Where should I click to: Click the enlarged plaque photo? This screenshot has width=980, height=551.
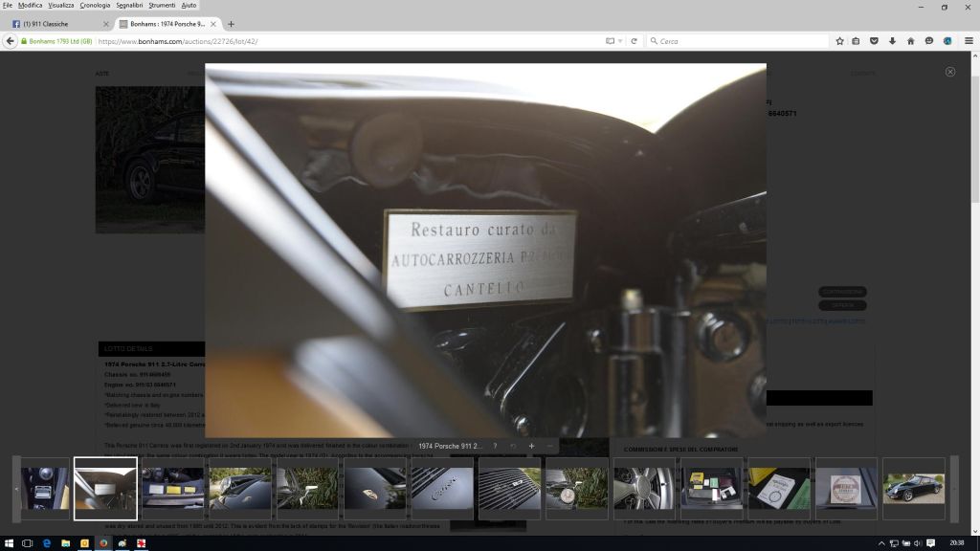[x=485, y=250]
